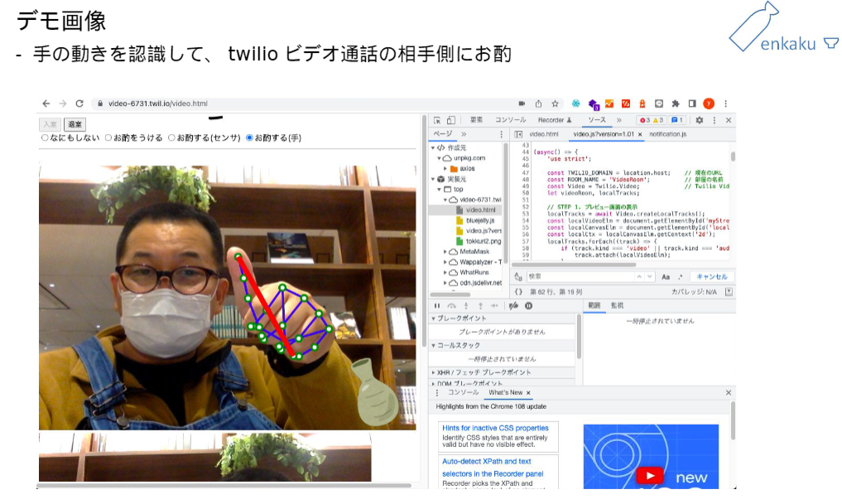The height and width of the screenshot is (504, 842).
Task: Select the お酌する(センサ) radio button
Action: coord(172,138)
